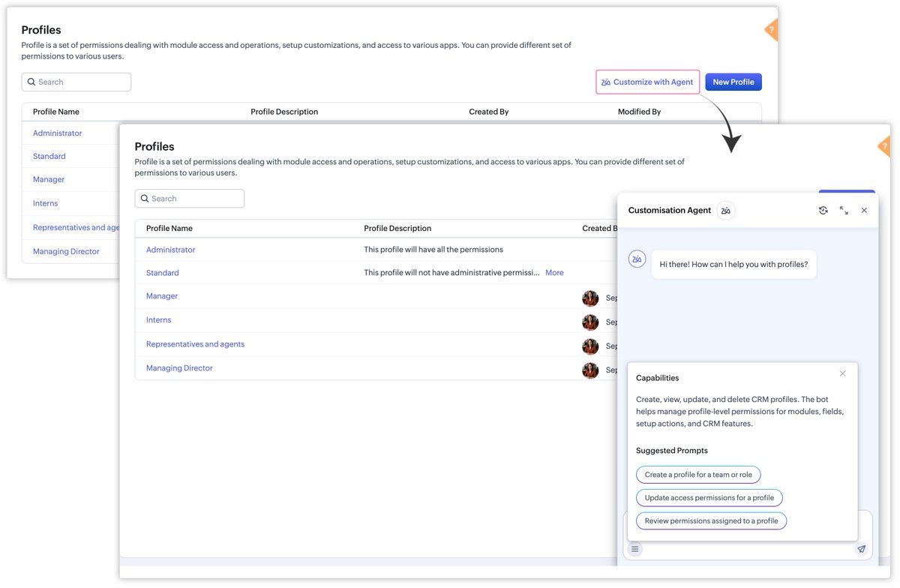The image size is (900, 588).
Task: Click 'Hi there! How can I help you' message
Action: coord(733,264)
